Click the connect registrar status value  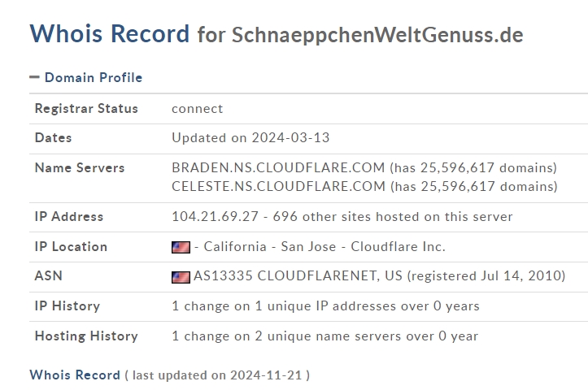pos(198,109)
